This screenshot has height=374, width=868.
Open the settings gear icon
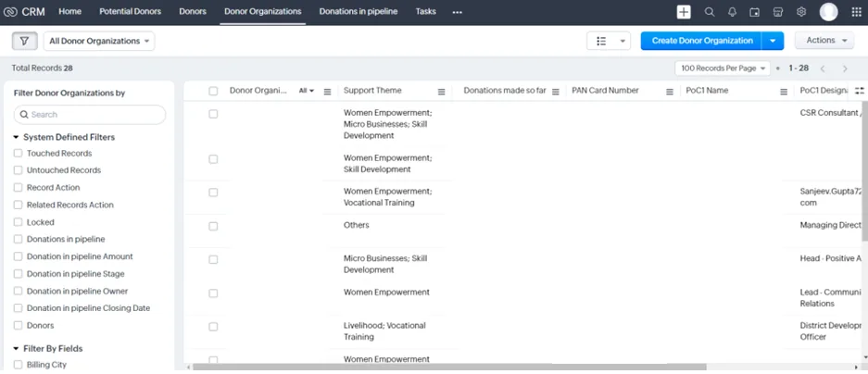click(801, 12)
